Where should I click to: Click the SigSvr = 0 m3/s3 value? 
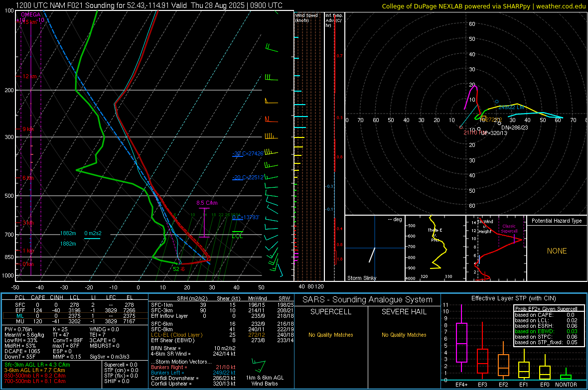click(x=110, y=357)
